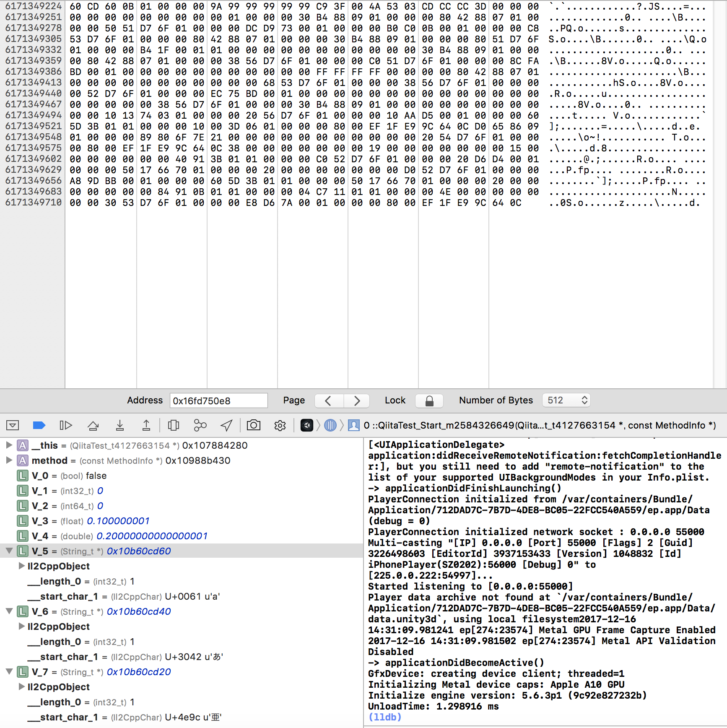The image size is (727, 728).
Task: Toggle the memory Lock button
Action: [429, 400]
